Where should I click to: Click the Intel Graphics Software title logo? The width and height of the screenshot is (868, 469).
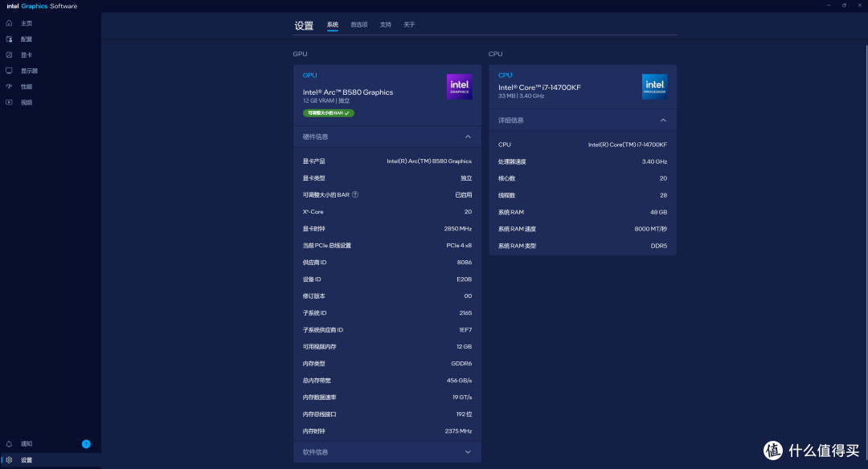42,6
